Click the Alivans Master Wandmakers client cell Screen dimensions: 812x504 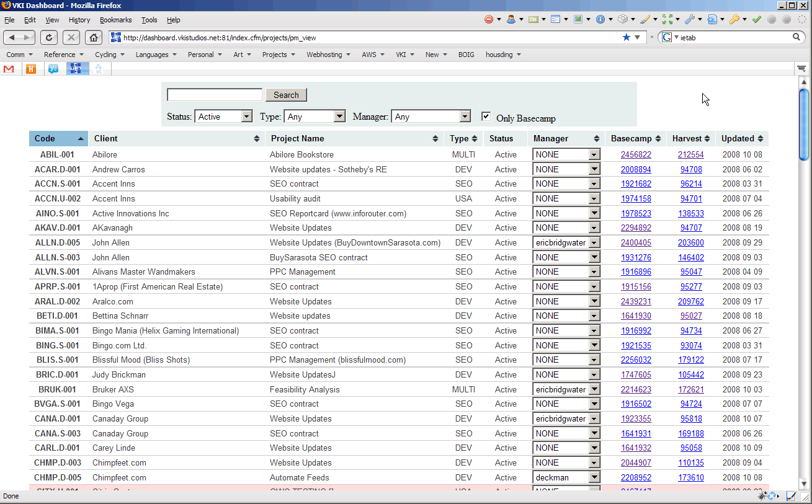143,272
